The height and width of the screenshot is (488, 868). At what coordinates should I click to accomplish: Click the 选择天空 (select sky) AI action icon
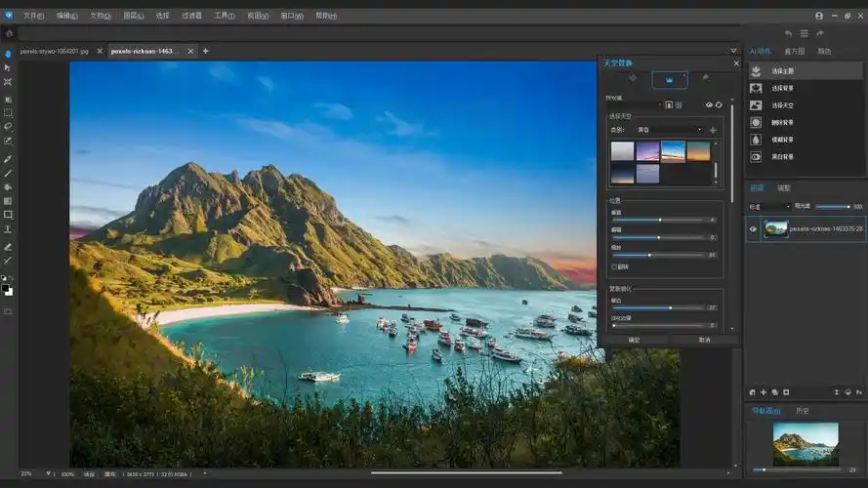pos(756,105)
